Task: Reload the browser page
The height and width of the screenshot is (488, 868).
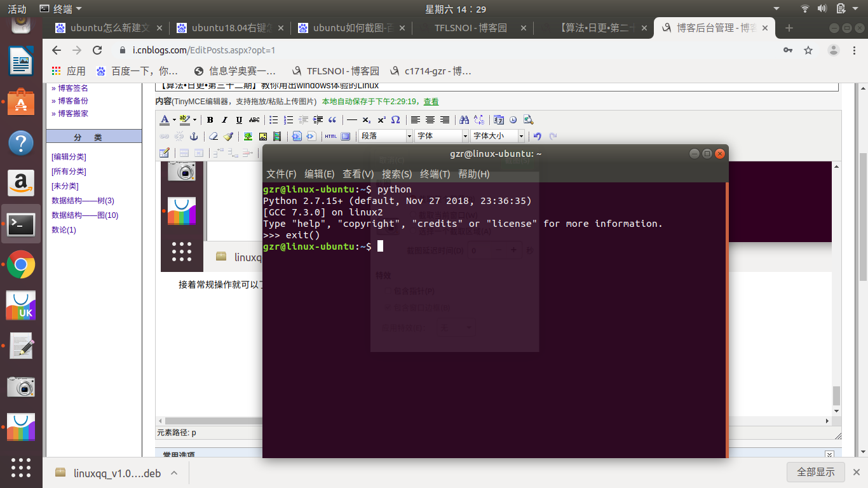Action: [97, 50]
